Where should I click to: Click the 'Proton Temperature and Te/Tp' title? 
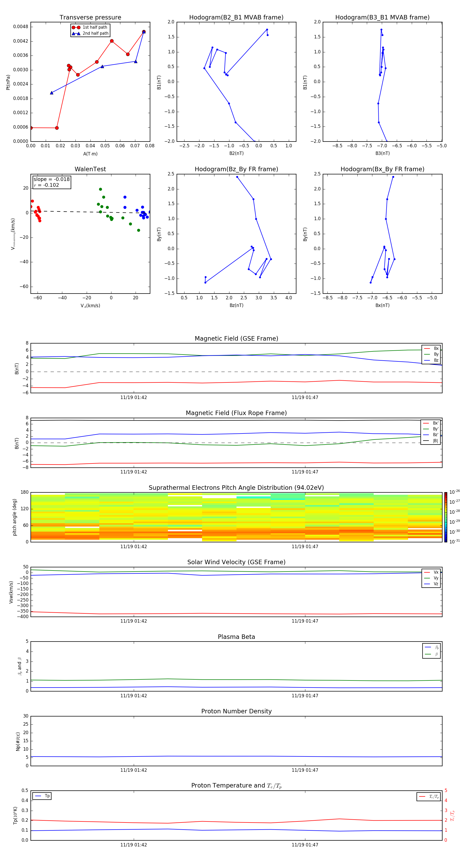[x=236, y=786]
